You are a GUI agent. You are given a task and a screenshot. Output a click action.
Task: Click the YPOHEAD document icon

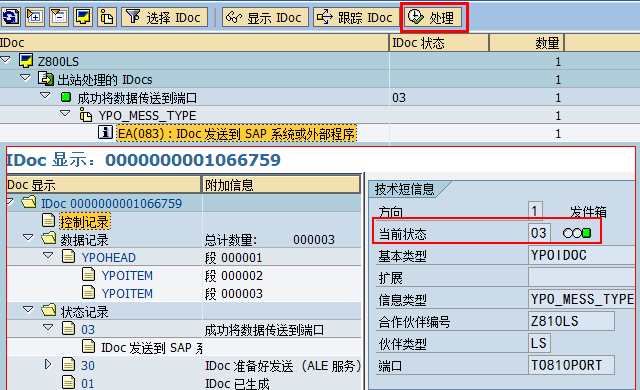(x=68, y=256)
